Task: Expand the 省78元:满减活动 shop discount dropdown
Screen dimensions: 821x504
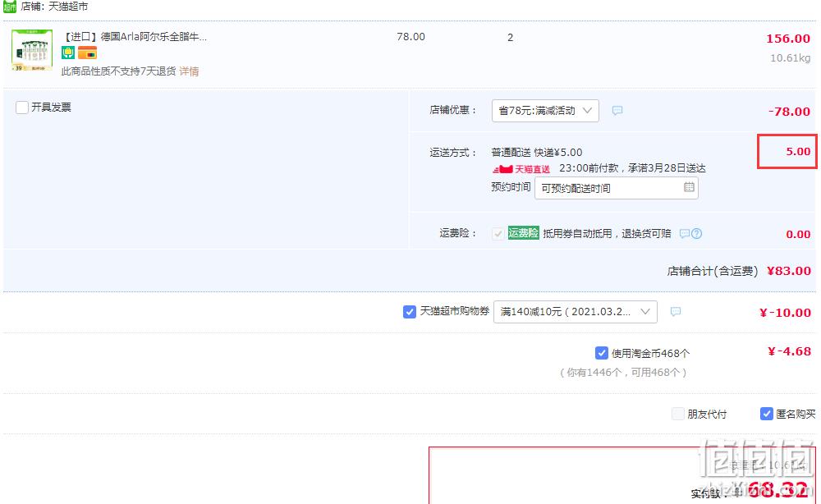Action: [x=545, y=111]
